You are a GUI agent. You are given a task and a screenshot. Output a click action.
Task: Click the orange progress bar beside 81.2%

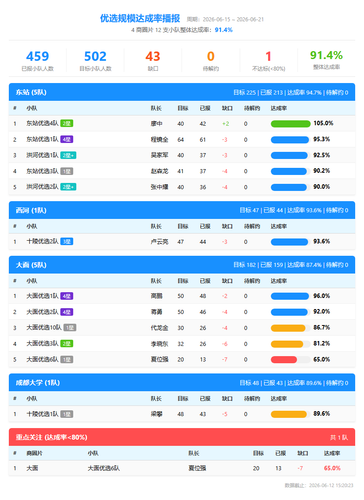tap(291, 344)
